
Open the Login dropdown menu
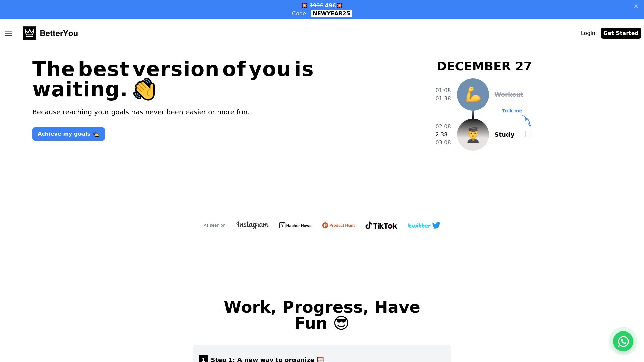(588, 33)
